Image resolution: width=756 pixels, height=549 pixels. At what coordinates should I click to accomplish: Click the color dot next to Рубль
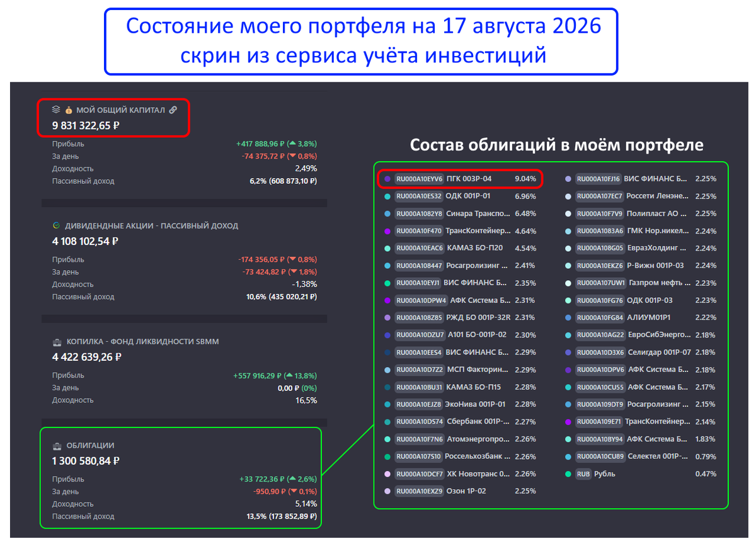[569, 473]
